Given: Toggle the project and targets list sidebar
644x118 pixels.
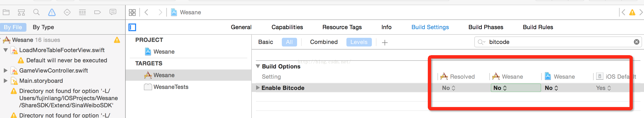Looking at the screenshot, I should [132, 27].
